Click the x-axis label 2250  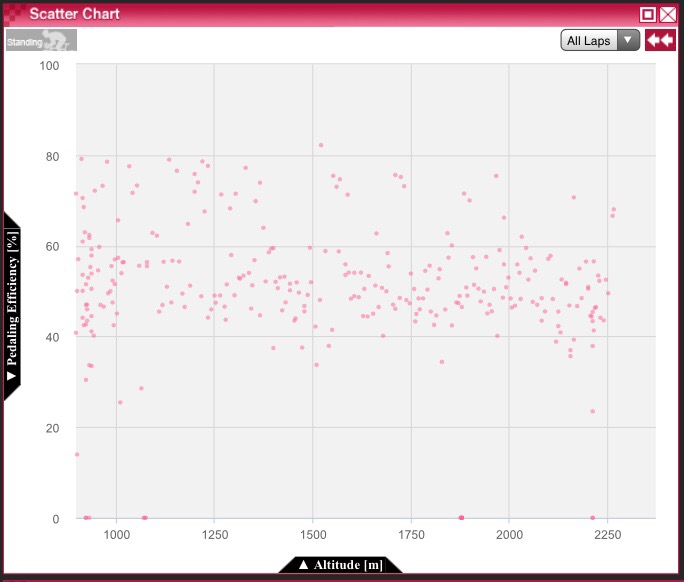607,535
